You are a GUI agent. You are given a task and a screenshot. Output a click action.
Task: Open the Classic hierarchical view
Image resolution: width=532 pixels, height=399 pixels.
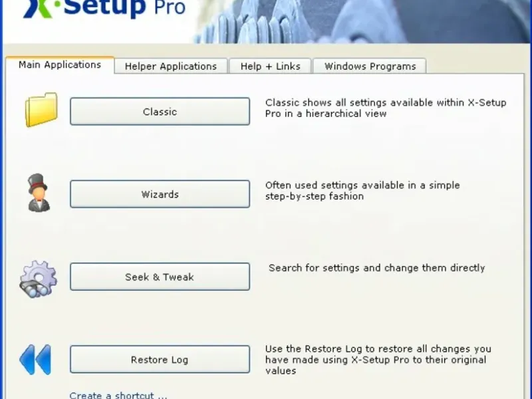coord(160,112)
